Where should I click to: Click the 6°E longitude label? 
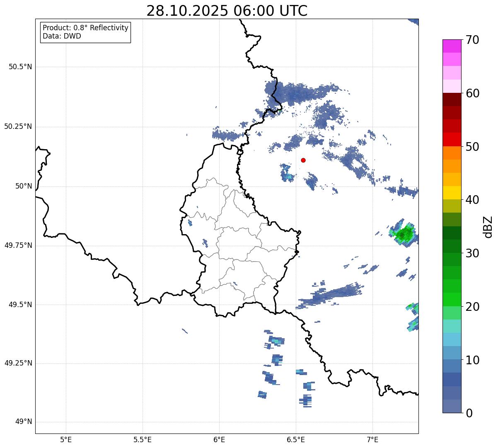coord(219,439)
